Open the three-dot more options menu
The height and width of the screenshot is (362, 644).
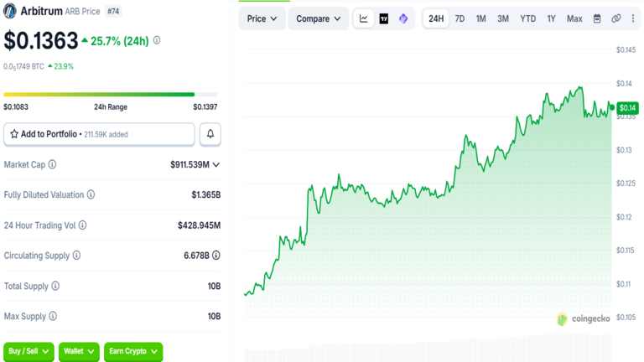(x=633, y=18)
